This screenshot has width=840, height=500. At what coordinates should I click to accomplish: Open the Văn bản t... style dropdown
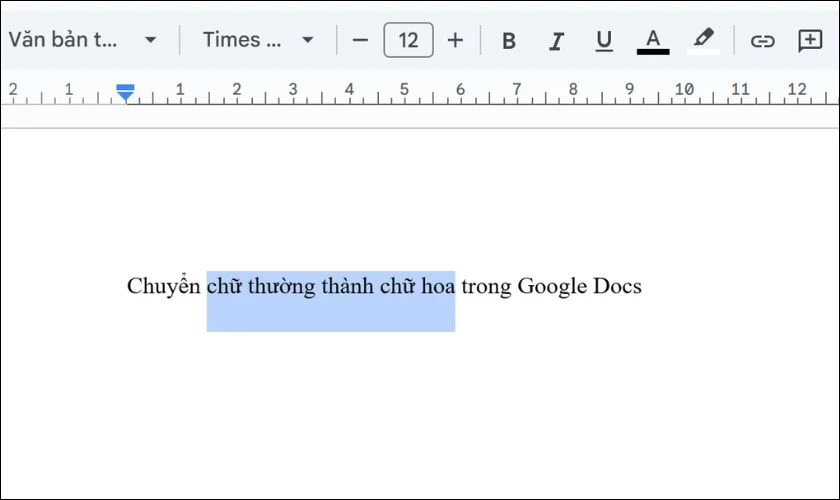pos(82,40)
